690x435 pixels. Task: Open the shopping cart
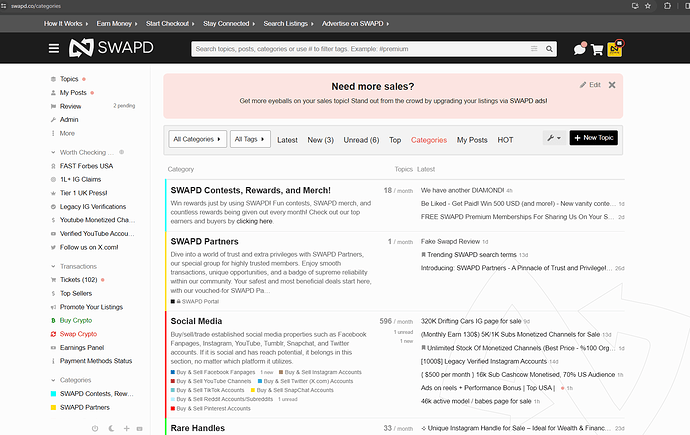597,50
